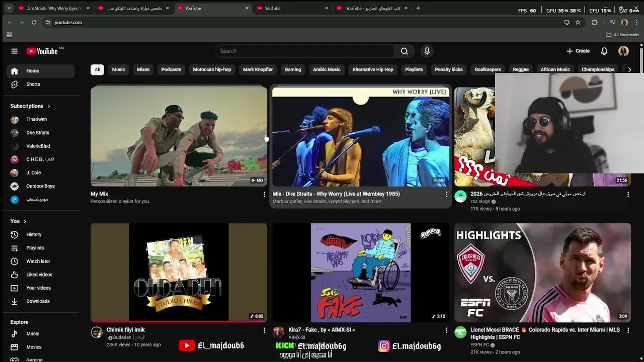Open Downloads in sidebar
The width and height of the screenshot is (644, 362).
(40, 301)
